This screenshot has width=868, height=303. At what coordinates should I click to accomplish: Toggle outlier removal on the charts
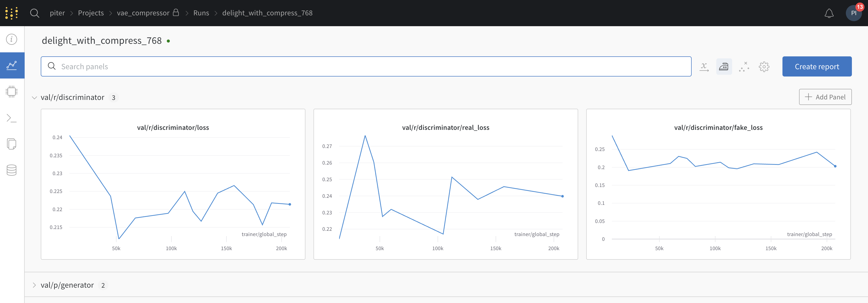pos(744,66)
